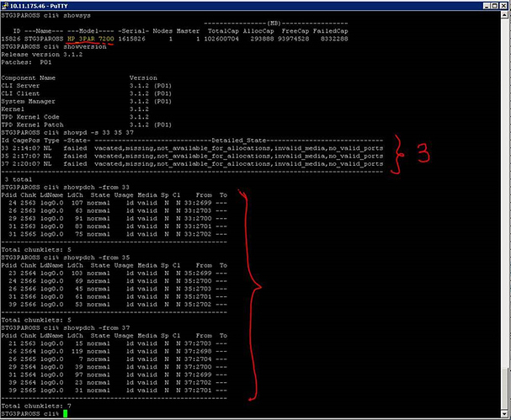Click the failed state of disk 35
The height and width of the screenshot is (420, 511).
tap(75, 156)
